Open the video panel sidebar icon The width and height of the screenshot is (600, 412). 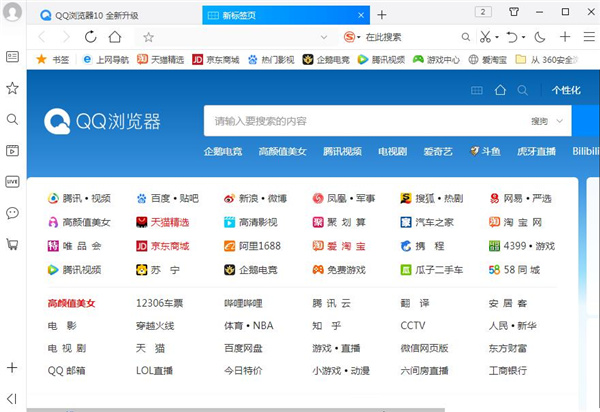[12, 150]
